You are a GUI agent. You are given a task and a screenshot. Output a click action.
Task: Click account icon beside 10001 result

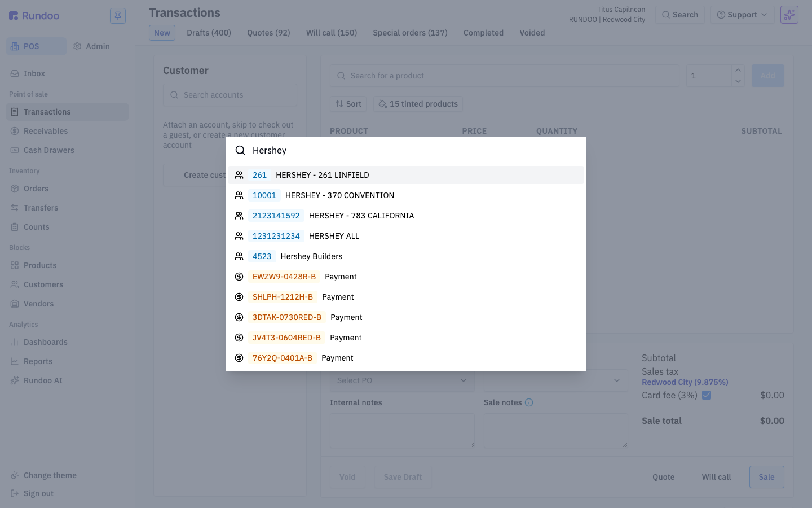tap(239, 195)
